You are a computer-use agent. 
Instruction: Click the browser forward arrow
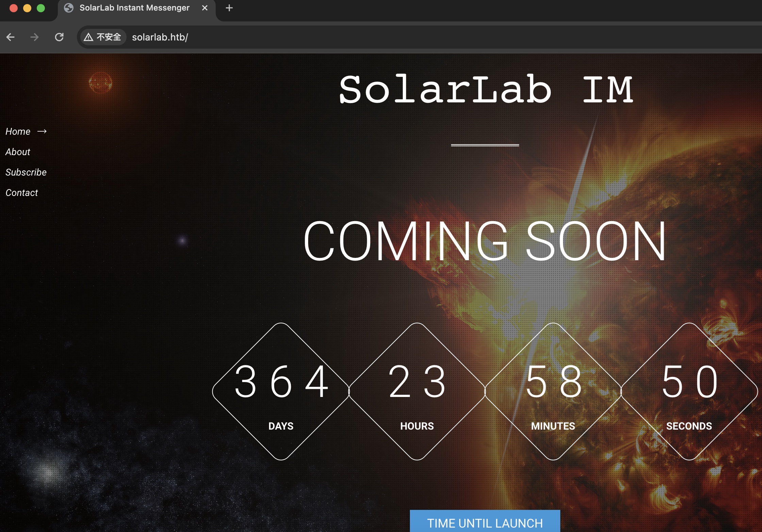click(34, 37)
